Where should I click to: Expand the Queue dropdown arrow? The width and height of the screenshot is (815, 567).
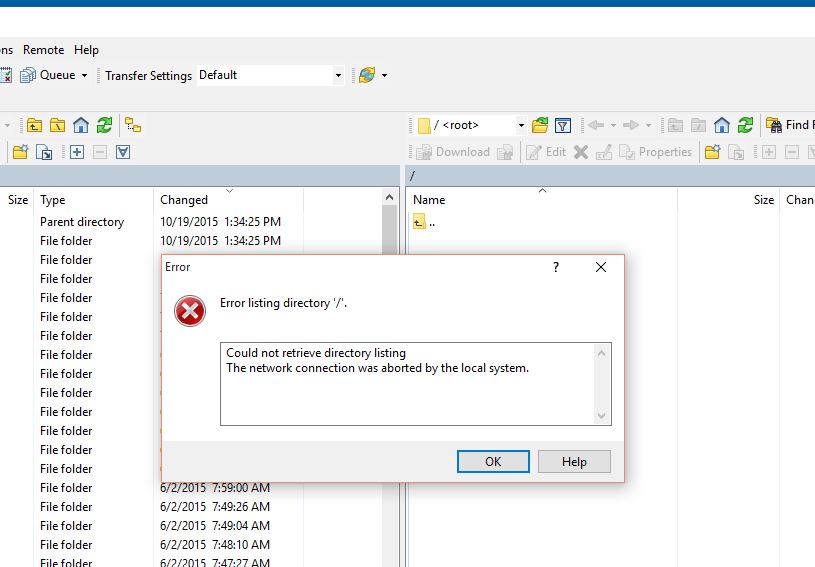coord(84,75)
